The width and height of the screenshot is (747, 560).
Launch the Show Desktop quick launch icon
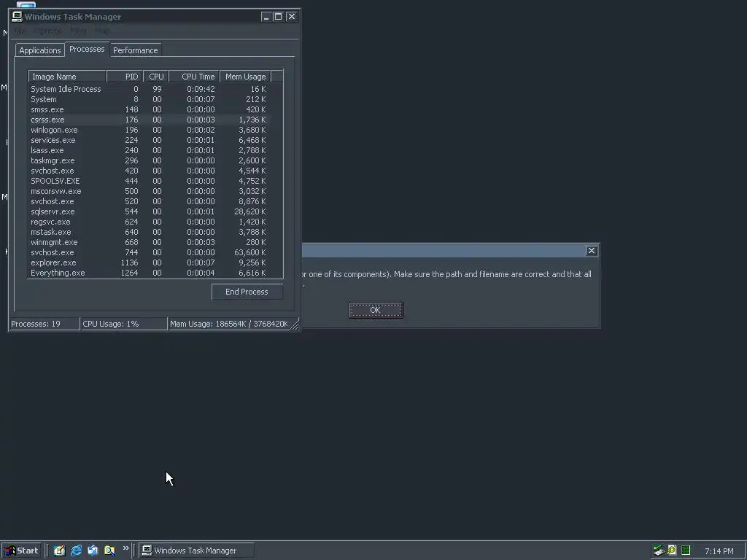(x=59, y=551)
